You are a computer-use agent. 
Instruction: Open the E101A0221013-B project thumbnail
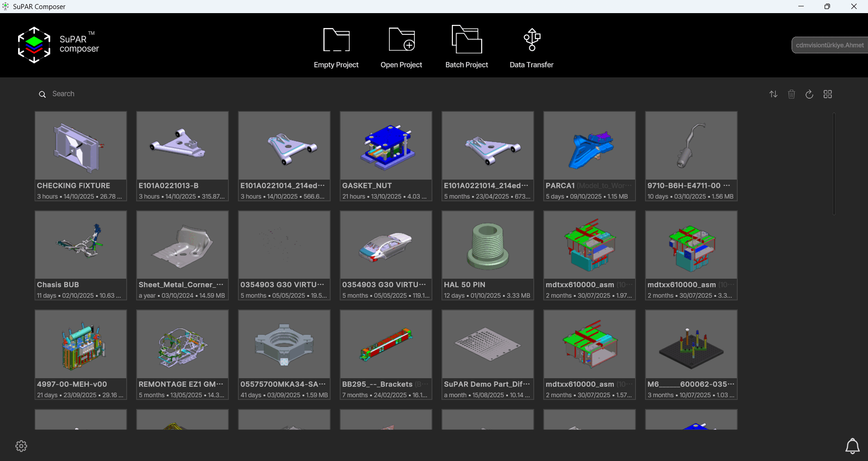click(182, 146)
